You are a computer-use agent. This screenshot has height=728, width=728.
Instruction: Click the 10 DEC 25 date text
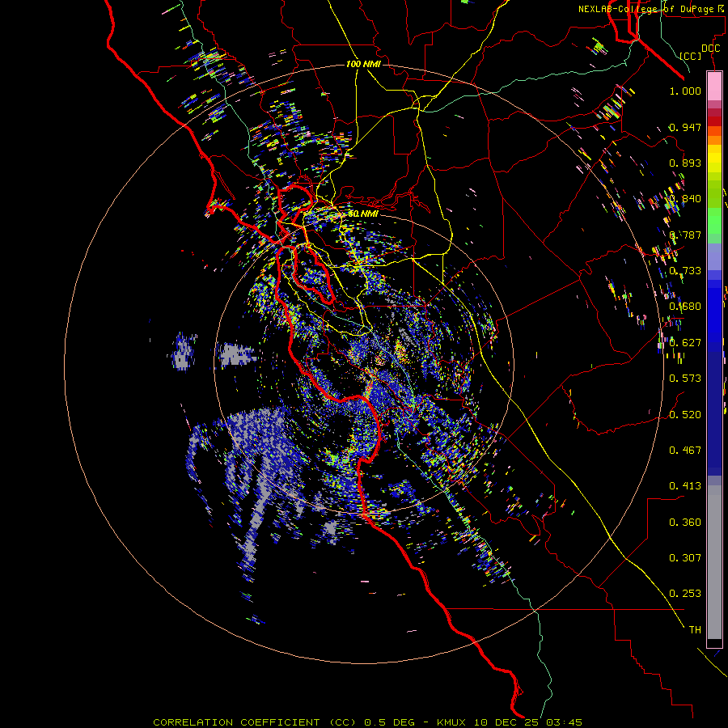click(505, 722)
